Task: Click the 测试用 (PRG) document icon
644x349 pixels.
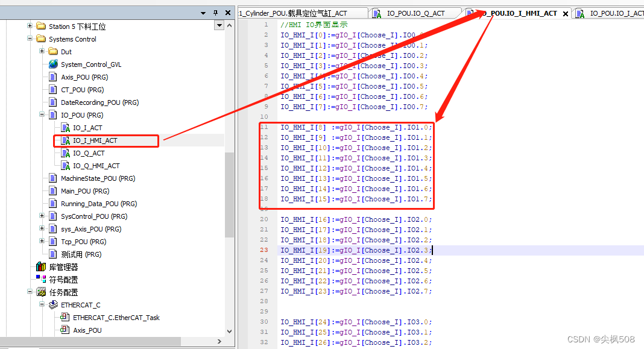Action: click(52, 254)
